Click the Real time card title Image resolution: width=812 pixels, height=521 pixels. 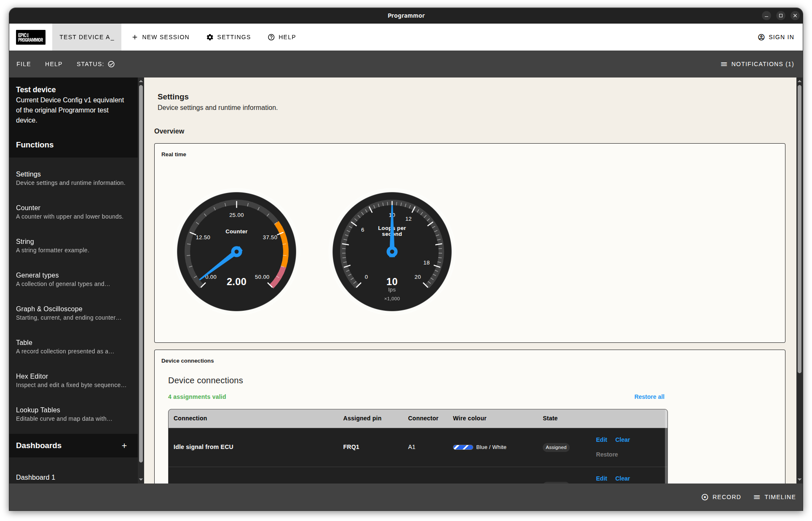click(174, 155)
